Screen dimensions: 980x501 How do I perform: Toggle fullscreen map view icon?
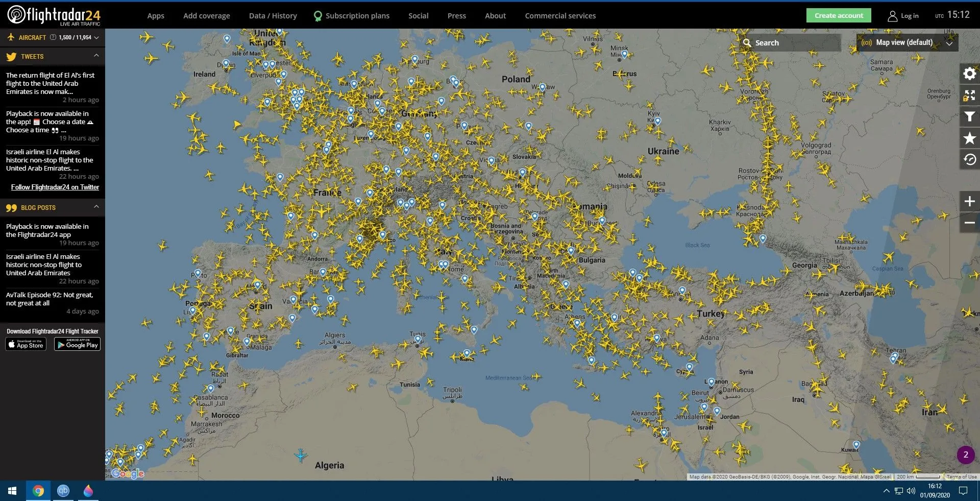[969, 96]
